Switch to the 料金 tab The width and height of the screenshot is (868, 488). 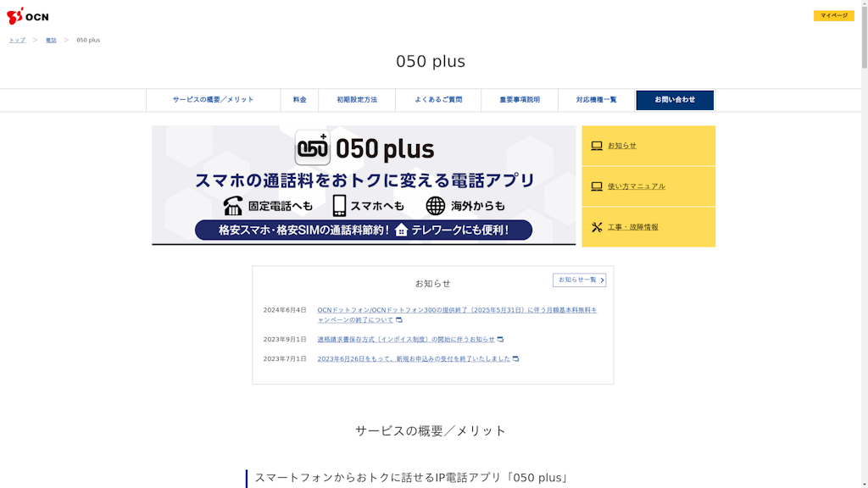[299, 100]
